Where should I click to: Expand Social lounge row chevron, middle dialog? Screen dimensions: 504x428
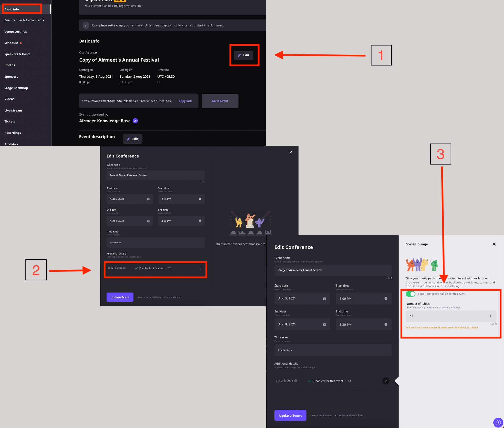point(200,268)
